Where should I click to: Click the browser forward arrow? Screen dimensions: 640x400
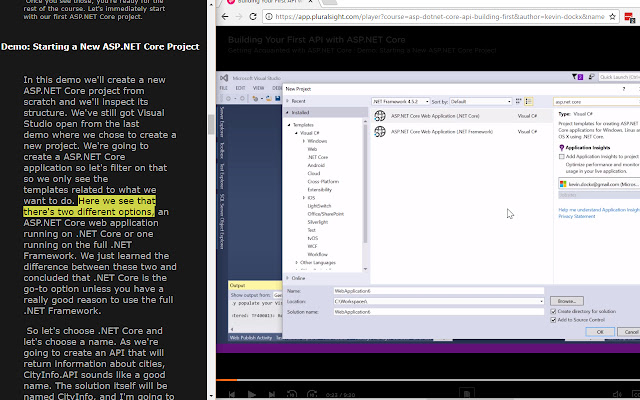[239, 17]
